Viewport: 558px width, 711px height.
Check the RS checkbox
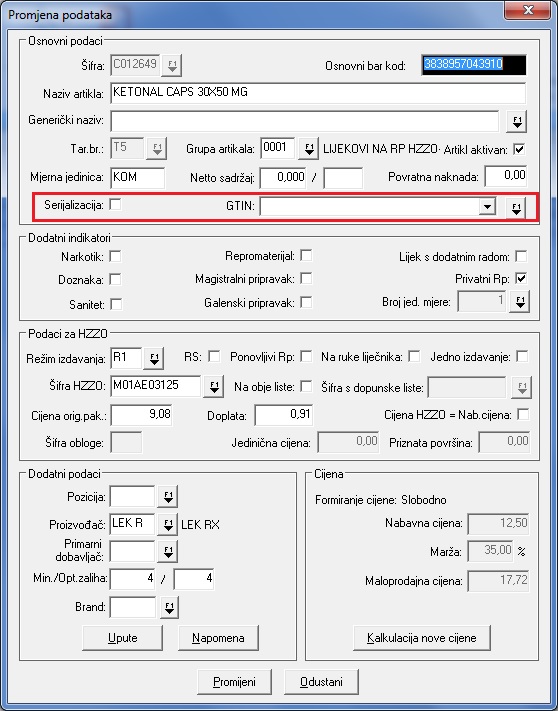[x=214, y=356]
